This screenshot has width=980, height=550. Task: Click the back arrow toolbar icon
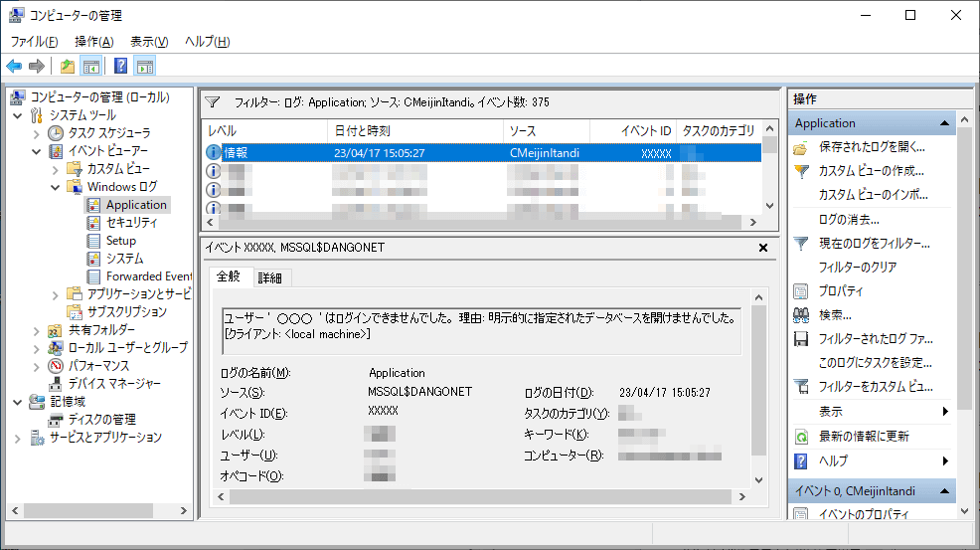(x=14, y=67)
